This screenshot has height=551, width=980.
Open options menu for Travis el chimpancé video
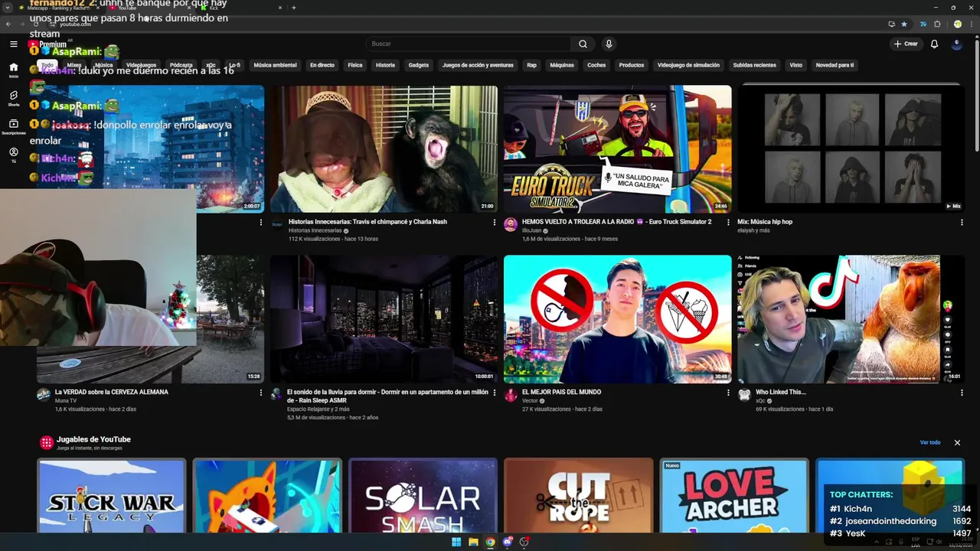[495, 222]
